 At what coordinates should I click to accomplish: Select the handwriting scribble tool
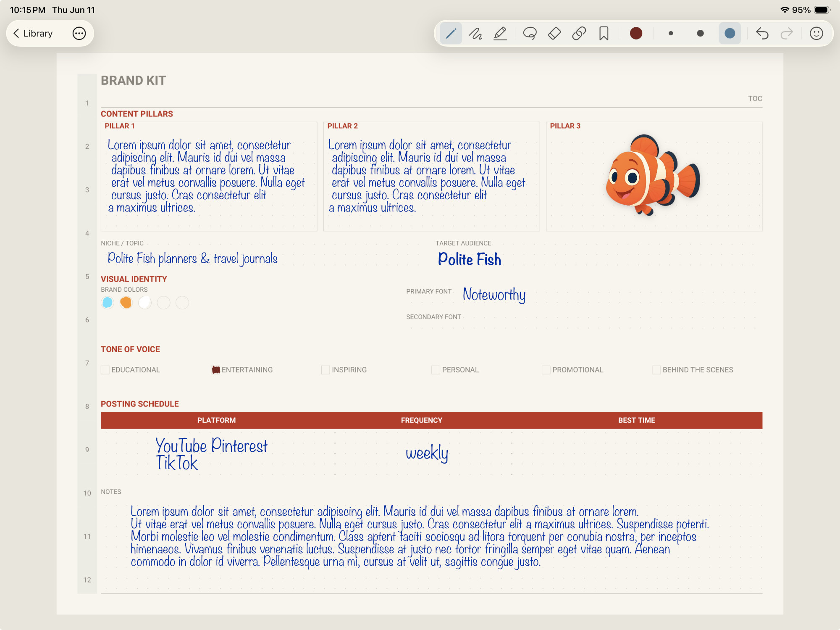tap(475, 33)
